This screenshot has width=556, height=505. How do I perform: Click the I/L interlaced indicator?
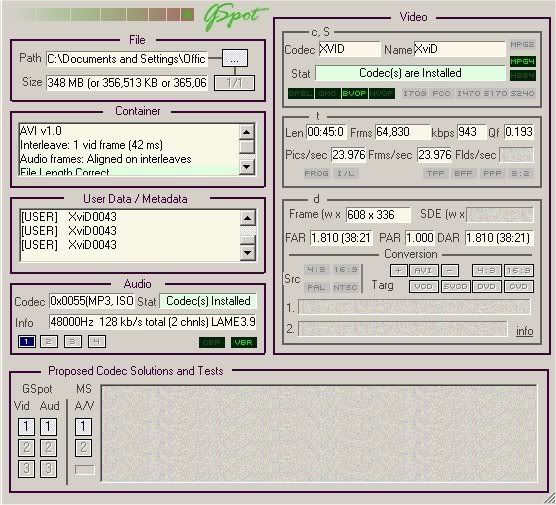[346, 173]
